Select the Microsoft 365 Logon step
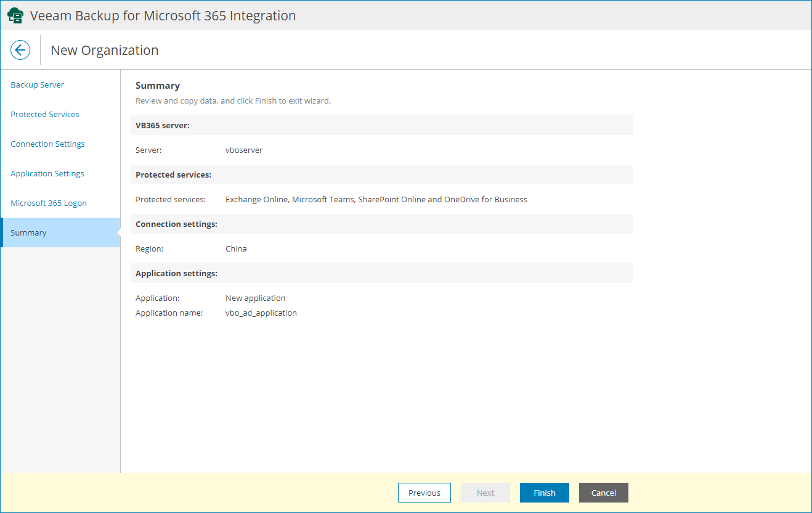This screenshot has height=513, width=812. click(x=49, y=203)
